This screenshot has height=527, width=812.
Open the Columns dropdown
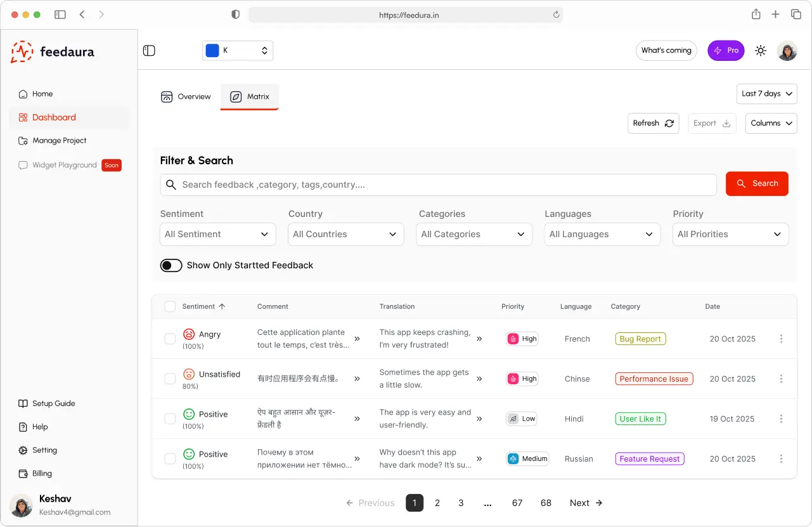coord(771,123)
